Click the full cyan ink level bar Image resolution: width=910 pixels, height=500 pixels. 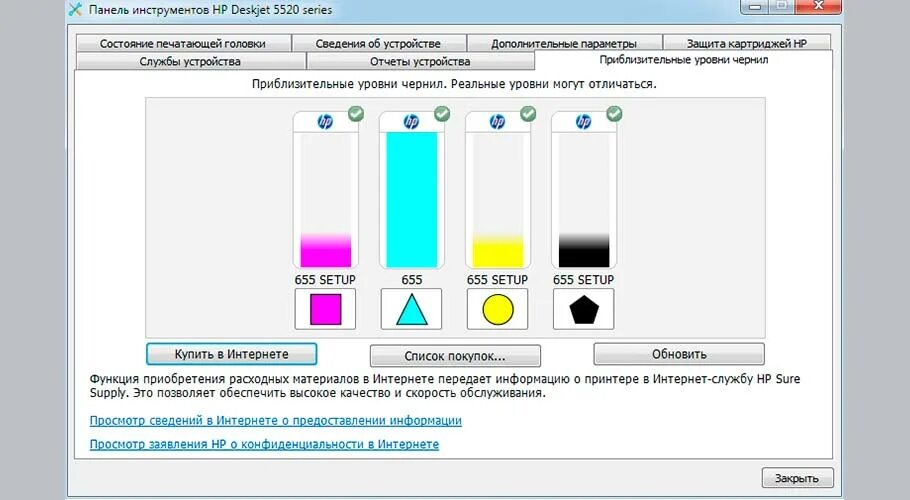[411, 200]
